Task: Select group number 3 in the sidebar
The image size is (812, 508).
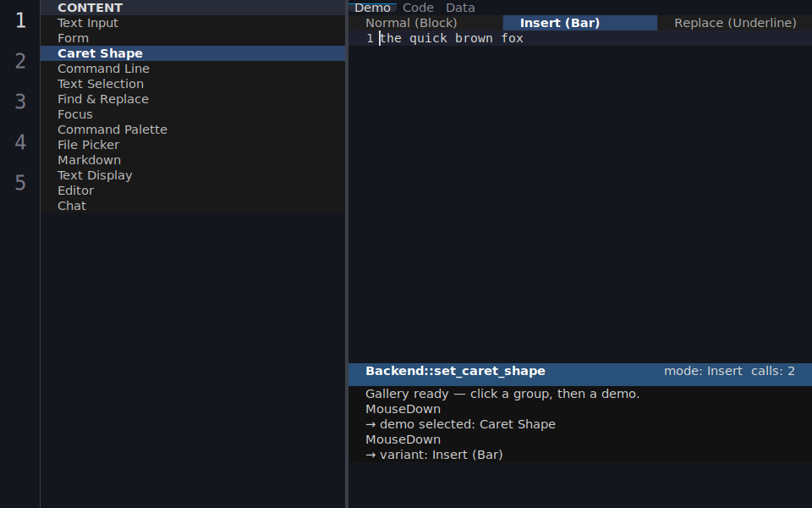Action: point(20,102)
